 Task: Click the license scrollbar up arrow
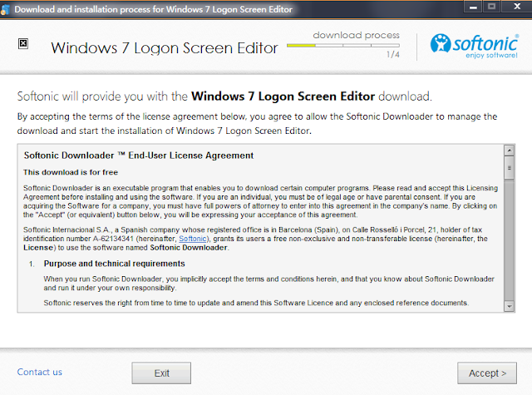tap(510, 150)
